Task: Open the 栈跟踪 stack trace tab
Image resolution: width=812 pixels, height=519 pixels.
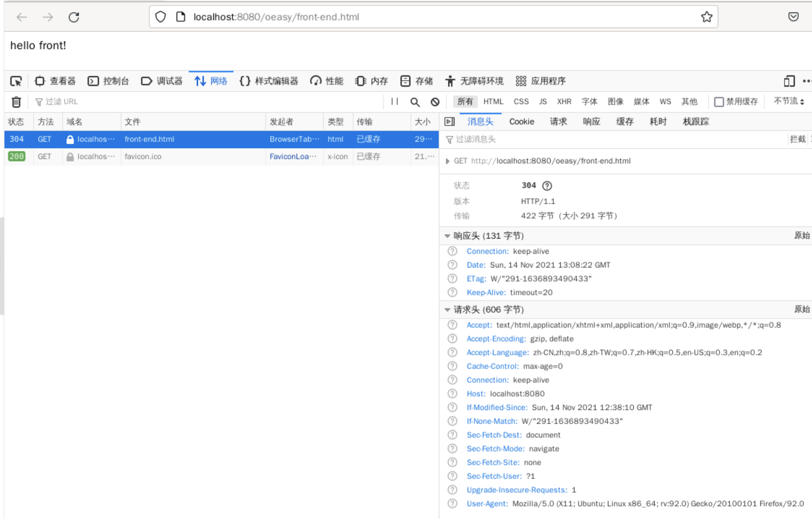Action: pos(696,122)
